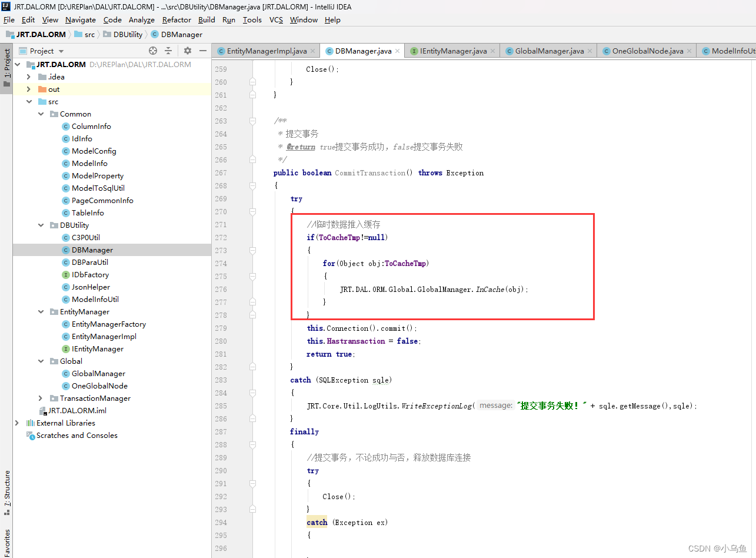Click JRT.DAL.ORM breadcrumb in navigation bar
This screenshot has height=558, width=756.
[35, 34]
